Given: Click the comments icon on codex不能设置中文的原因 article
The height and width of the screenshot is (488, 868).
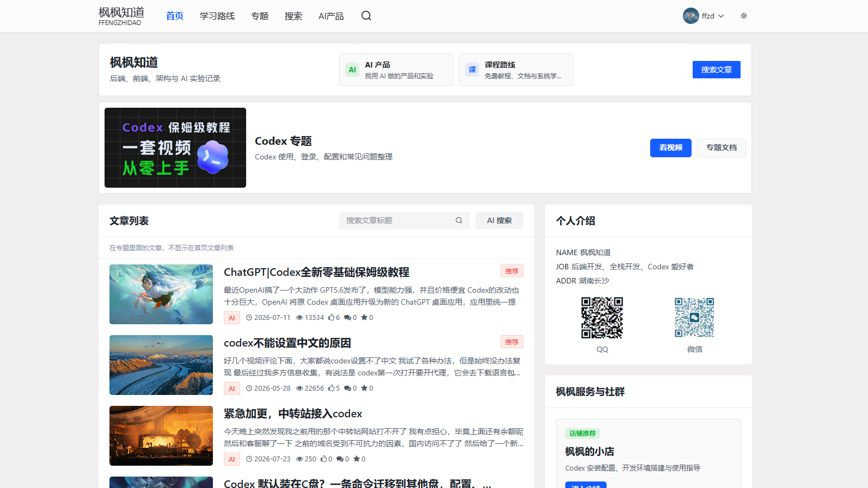Looking at the screenshot, I should (x=347, y=388).
